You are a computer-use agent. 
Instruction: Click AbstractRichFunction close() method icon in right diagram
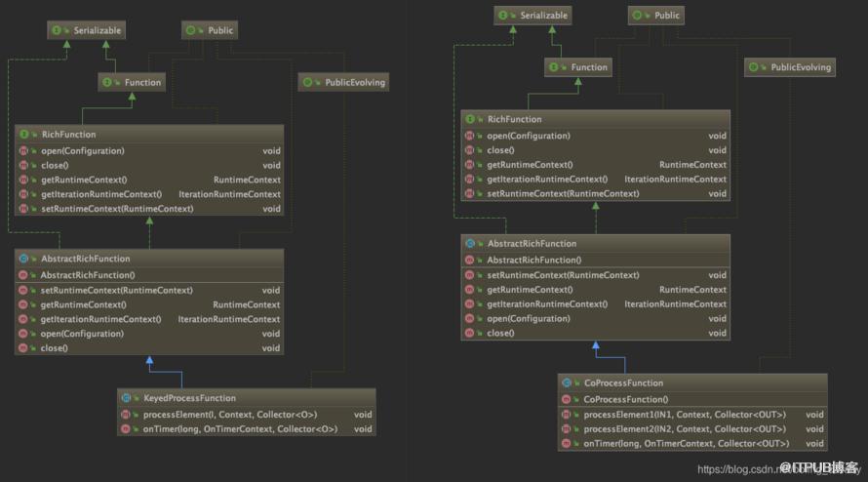[469, 333]
